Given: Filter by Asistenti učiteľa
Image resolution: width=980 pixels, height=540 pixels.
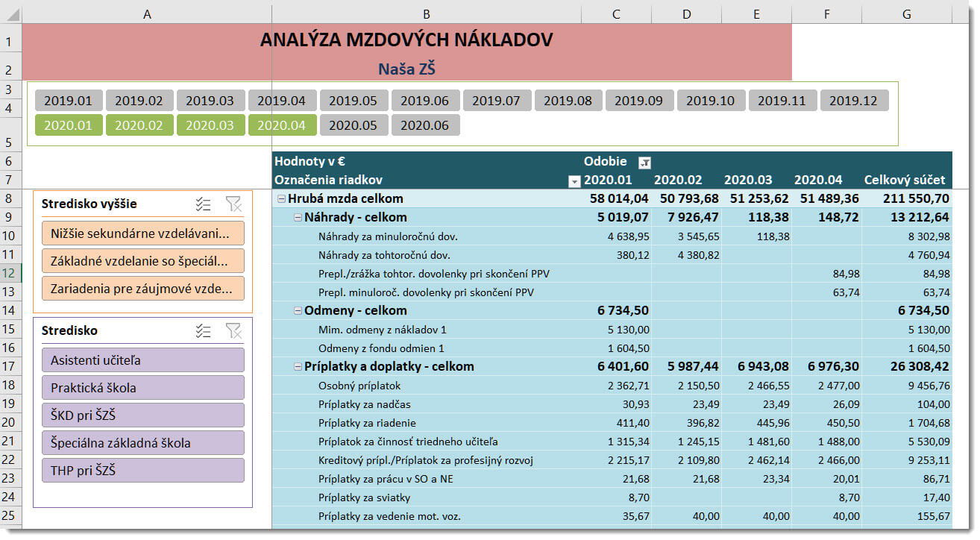Looking at the screenshot, I should [143, 360].
